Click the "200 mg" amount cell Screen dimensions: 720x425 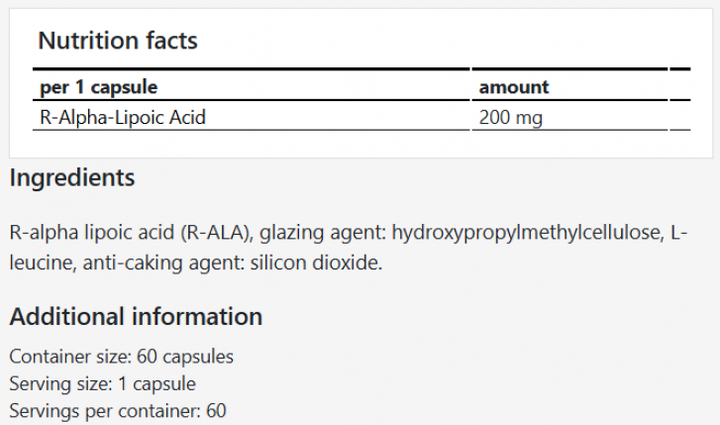point(510,117)
